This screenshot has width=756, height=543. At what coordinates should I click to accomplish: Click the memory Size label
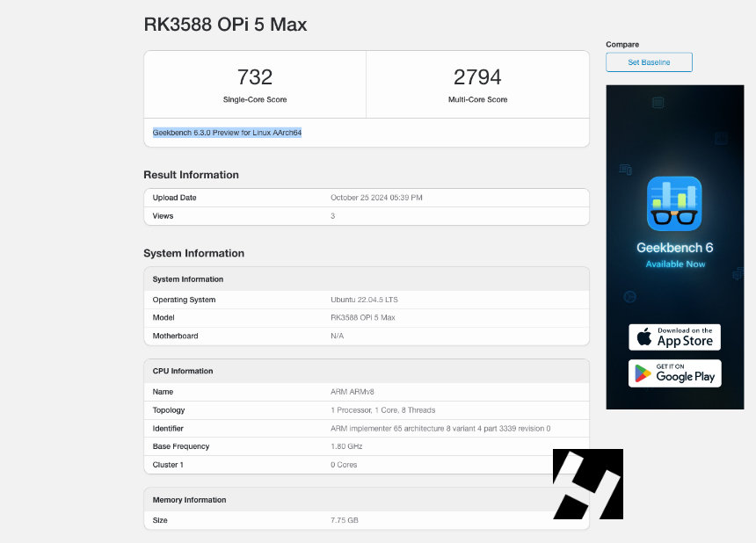(160, 520)
